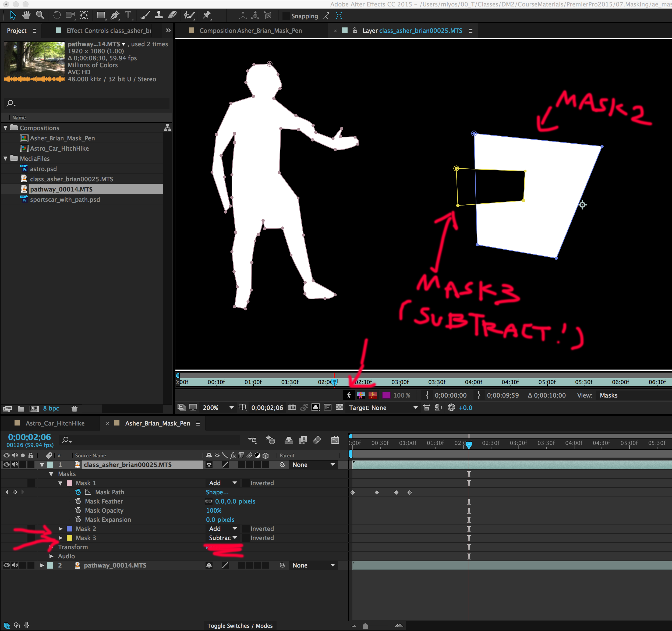Select astro.psd in the Project panel

[x=43, y=169]
